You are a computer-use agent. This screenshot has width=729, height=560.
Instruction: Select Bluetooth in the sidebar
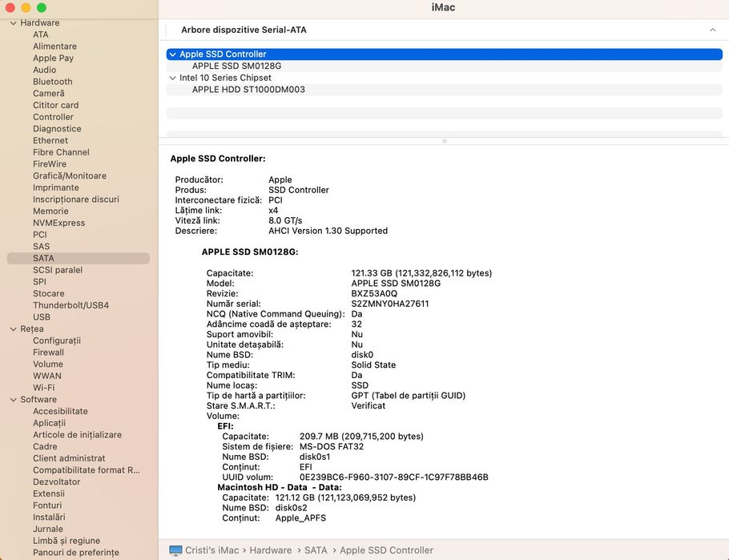coord(53,82)
